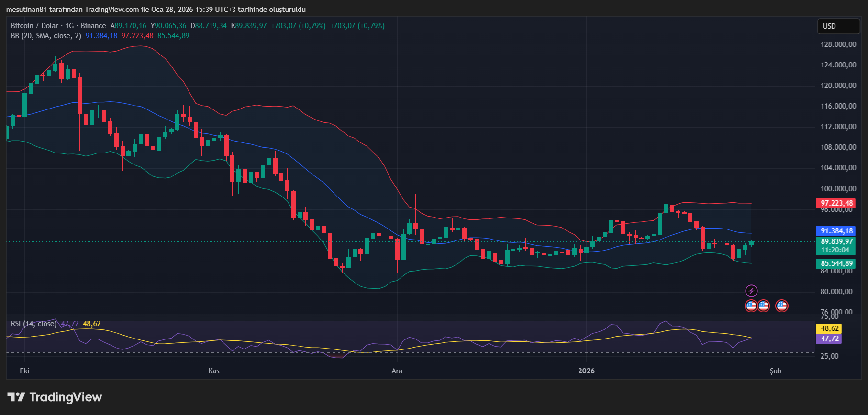868x415 pixels.
Task: Click the Şub month on time axis
Action: (x=775, y=371)
